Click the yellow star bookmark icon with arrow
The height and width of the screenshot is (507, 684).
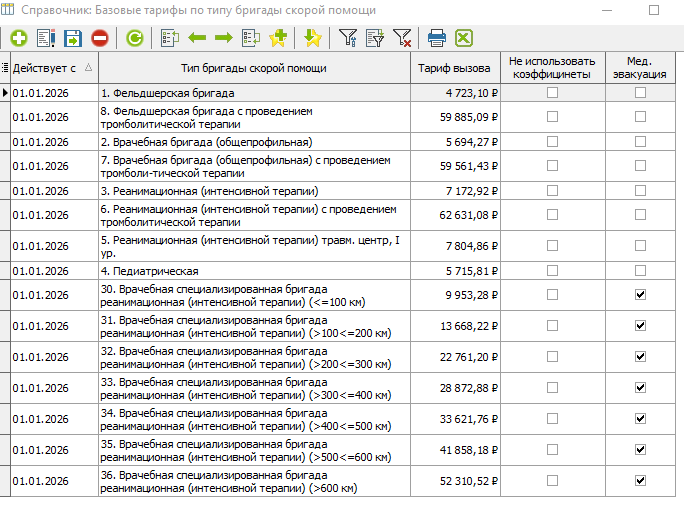(312, 39)
